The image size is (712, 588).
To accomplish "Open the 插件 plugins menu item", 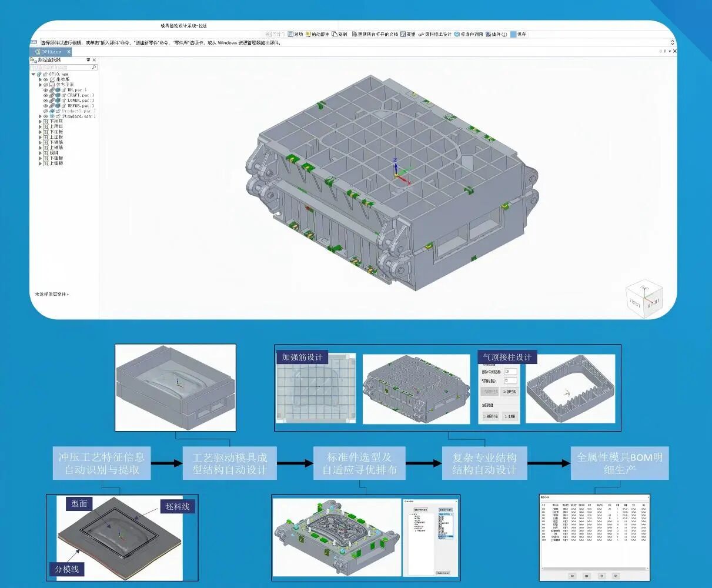I will 496,34.
